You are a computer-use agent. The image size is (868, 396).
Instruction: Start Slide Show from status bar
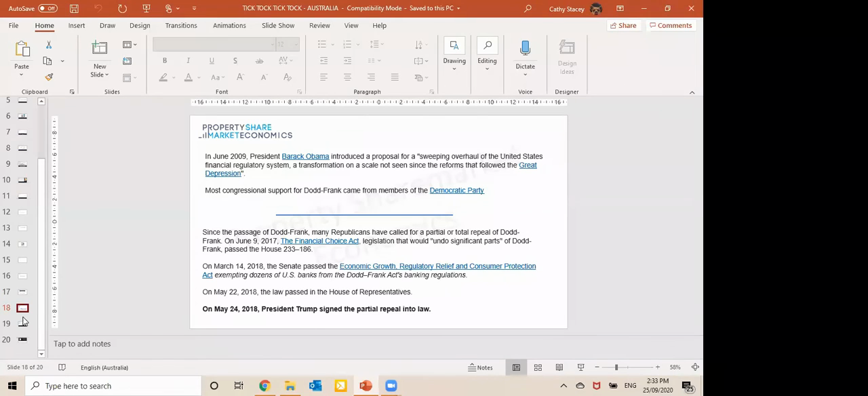click(580, 368)
